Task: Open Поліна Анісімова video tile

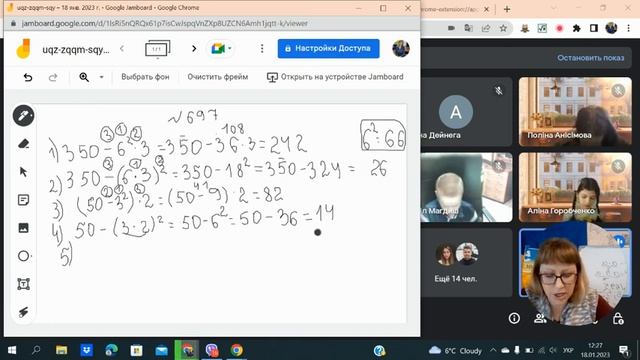Action: pyautogui.click(x=575, y=111)
